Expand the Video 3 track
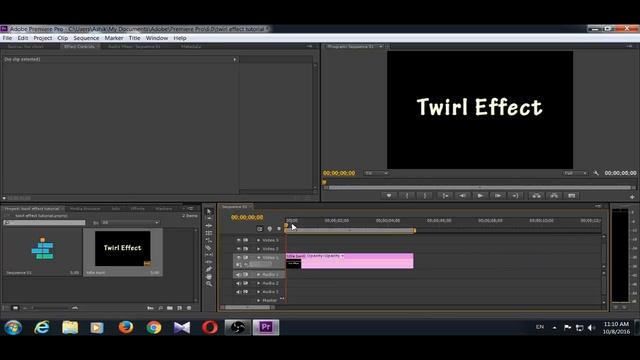 [x=258, y=240]
